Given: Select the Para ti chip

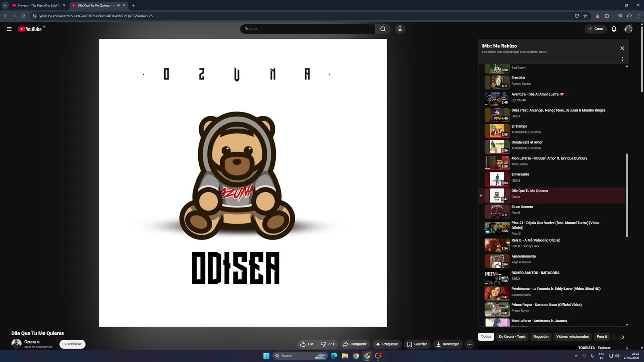Looking at the screenshot, I should pos(602,337).
